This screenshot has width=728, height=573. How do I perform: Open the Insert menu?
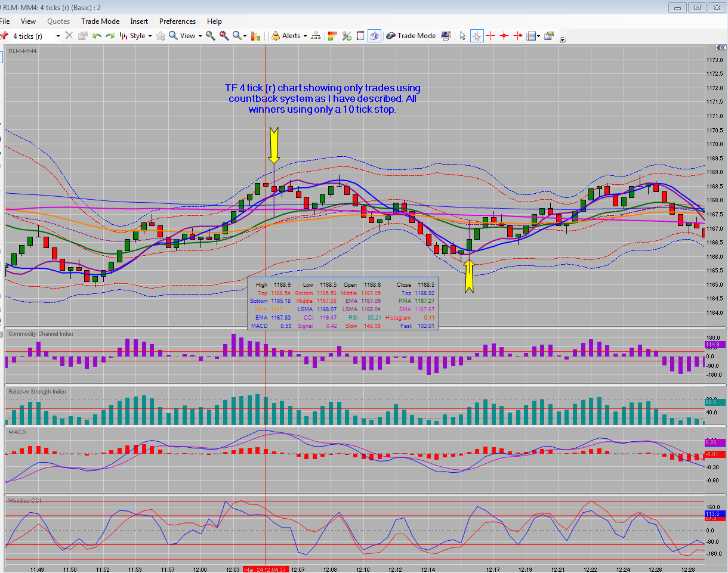(x=139, y=21)
